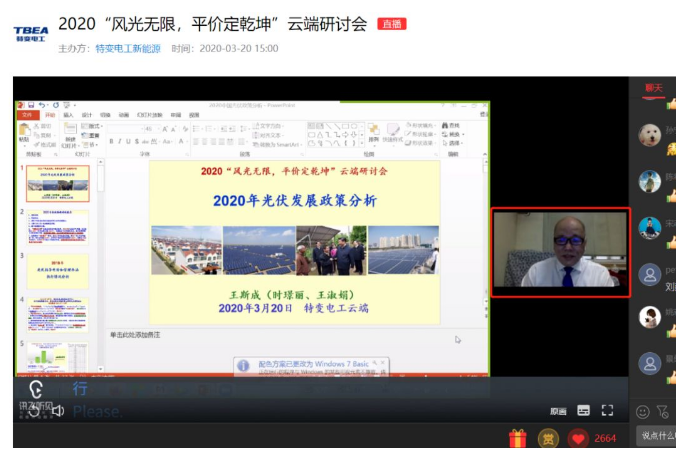Send a gift with the gift box icon
688x459 pixels.
pyautogui.click(x=517, y=438)
